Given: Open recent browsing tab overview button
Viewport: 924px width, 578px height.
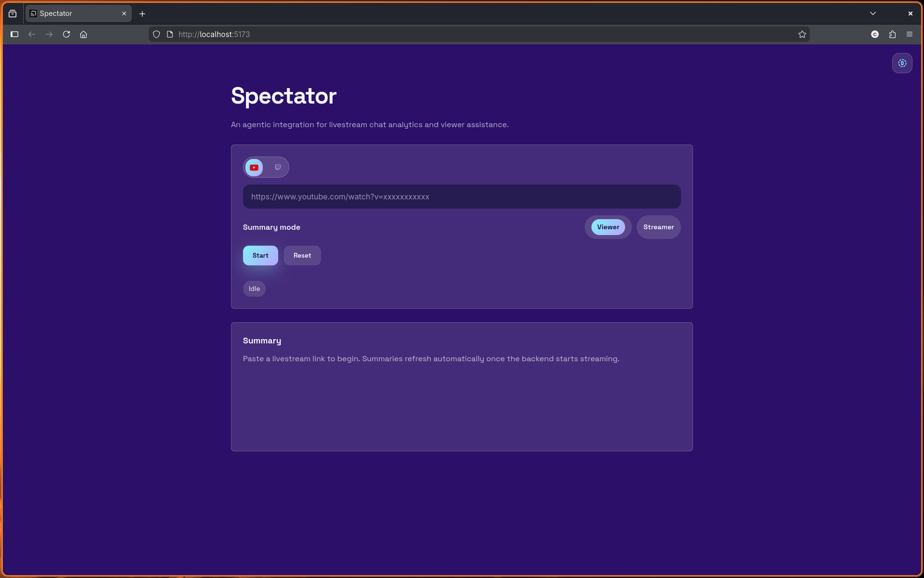Looking at the screenshot, I should tap(13, 13).
